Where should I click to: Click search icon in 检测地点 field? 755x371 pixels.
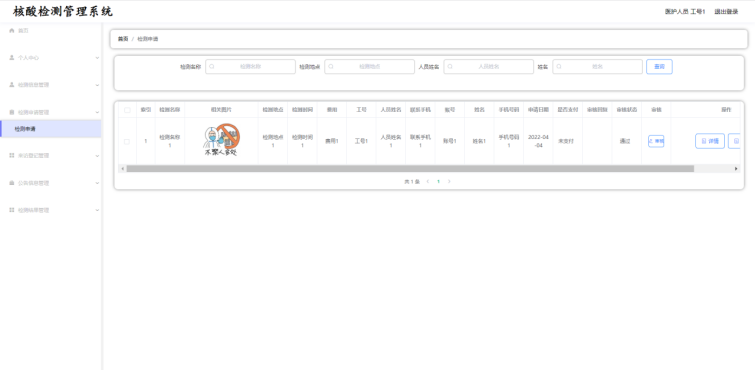[330, 67]
